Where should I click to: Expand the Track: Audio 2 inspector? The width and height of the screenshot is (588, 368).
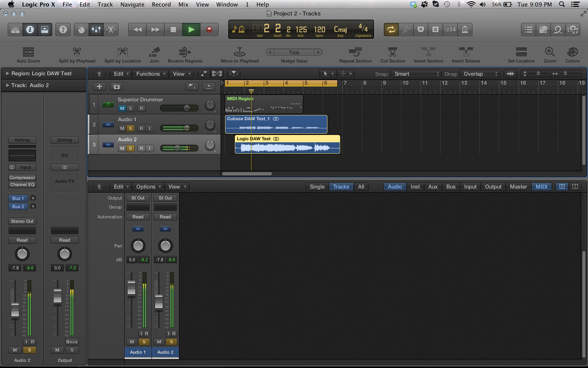tap(7, 85)
